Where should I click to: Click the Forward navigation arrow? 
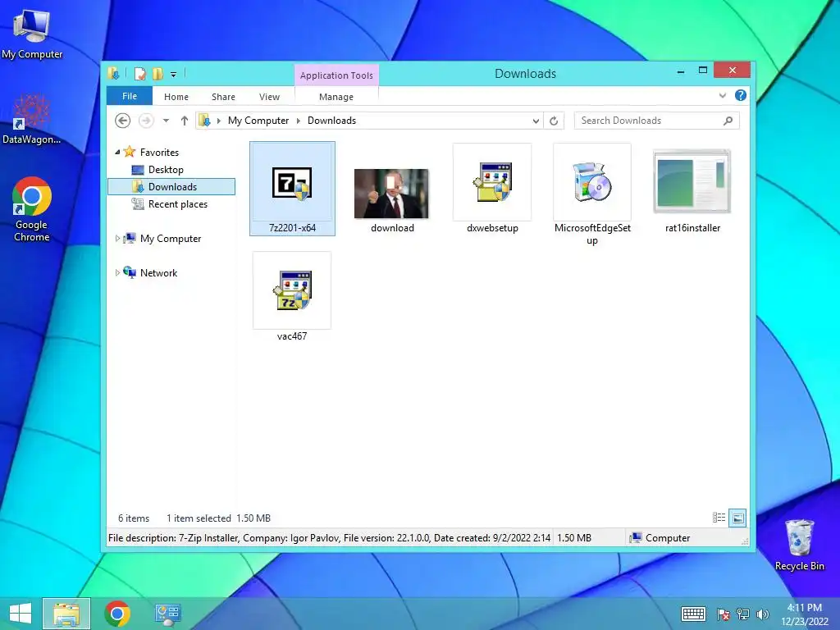[146, 121]
